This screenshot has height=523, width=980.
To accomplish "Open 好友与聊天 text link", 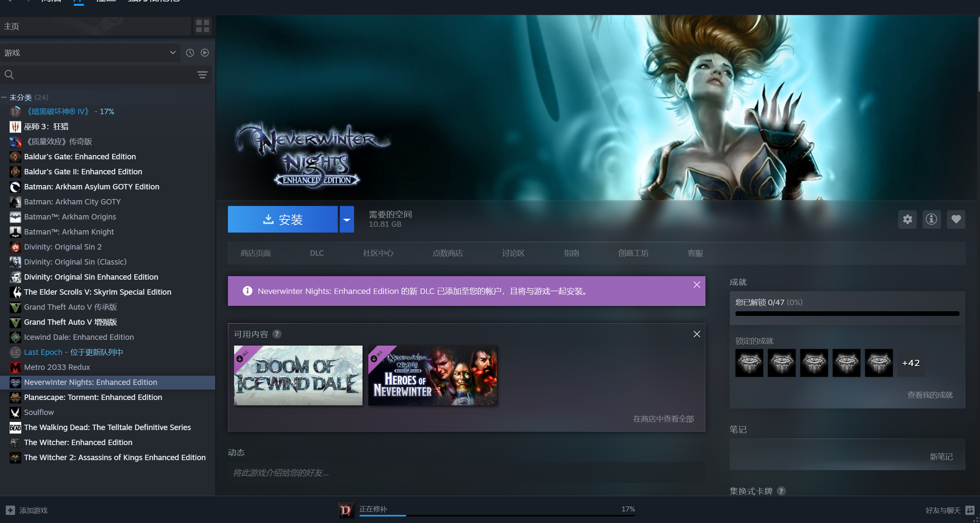I will (943, 510).
